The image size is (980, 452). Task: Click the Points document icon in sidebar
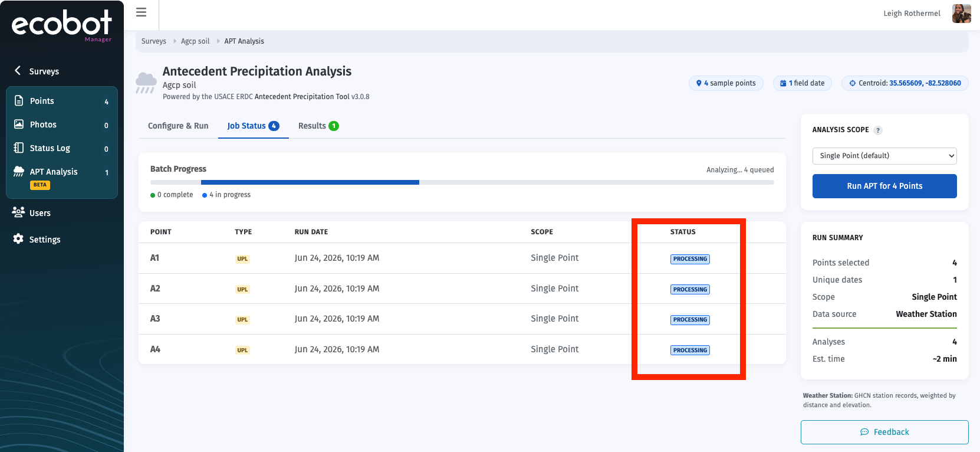pos(19,100)
